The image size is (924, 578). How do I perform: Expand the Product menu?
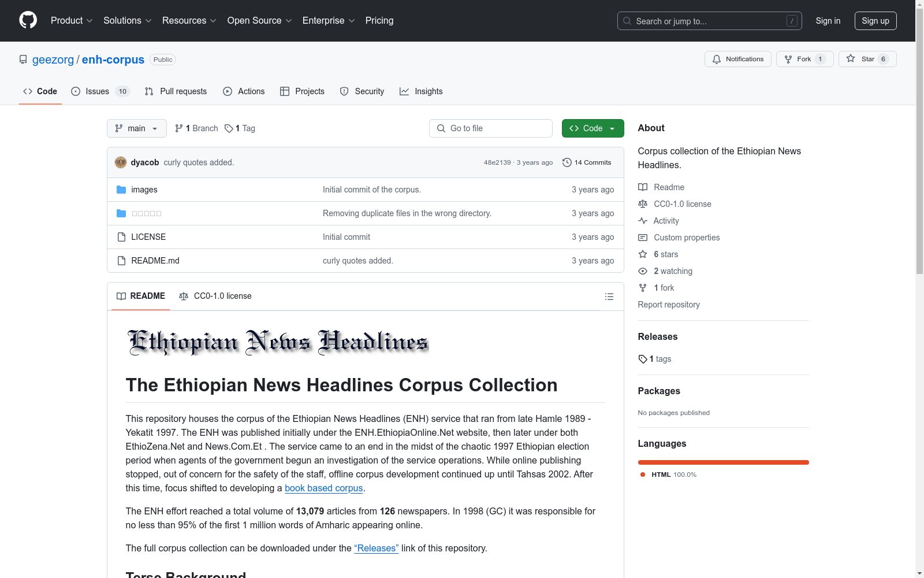click(x=72, y=21)
